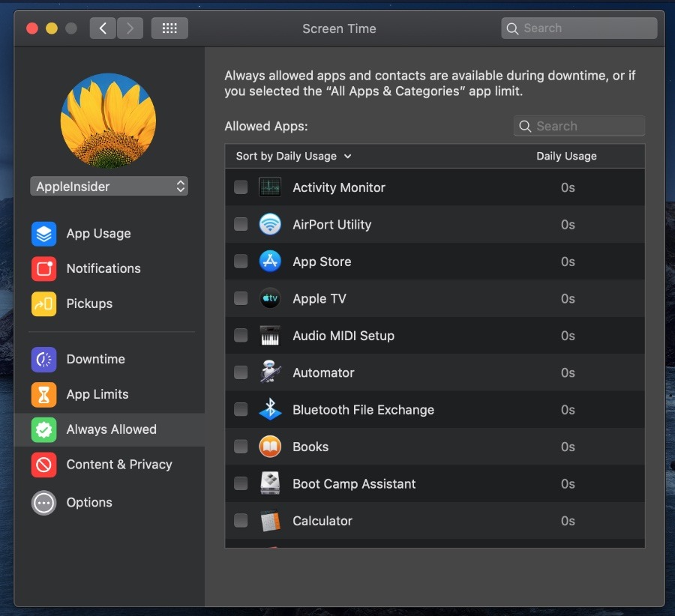Click the Boot Camp Assistant row name
Screen dimensions: 675x616
354,484
